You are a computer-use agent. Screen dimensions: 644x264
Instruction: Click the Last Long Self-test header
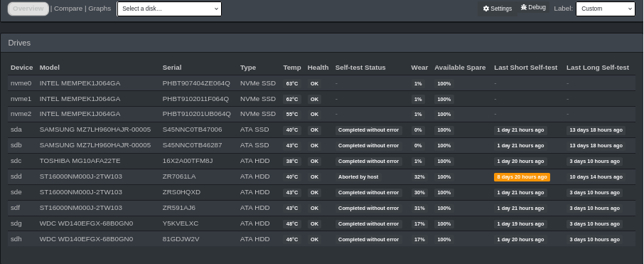598,68
